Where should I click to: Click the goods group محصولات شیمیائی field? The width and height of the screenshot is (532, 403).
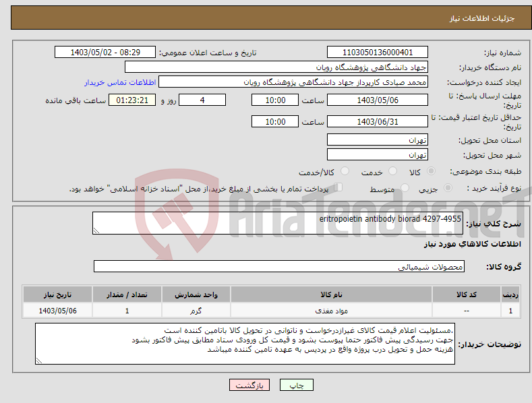point(279,267)
